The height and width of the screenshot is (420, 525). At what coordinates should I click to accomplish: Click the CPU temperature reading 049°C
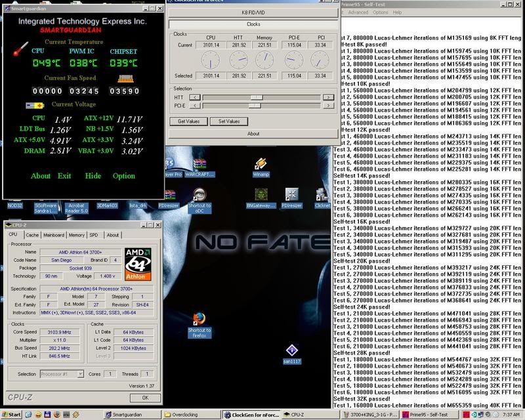point(46,63)
